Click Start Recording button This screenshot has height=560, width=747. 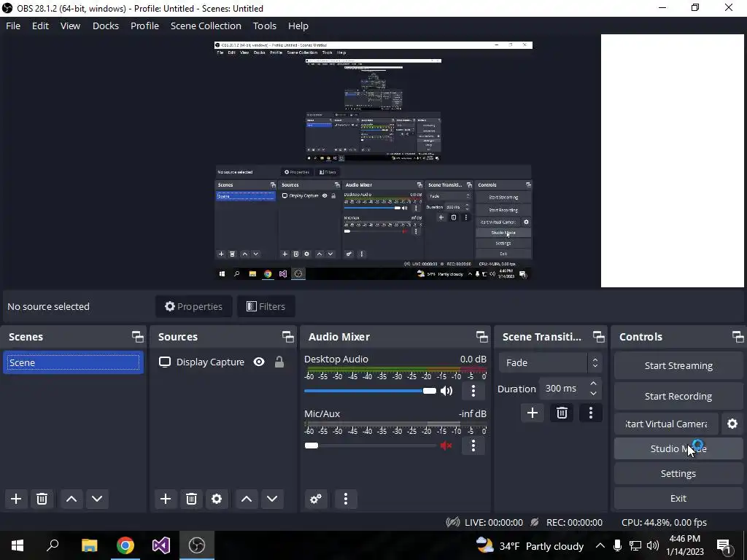[678, 396]
